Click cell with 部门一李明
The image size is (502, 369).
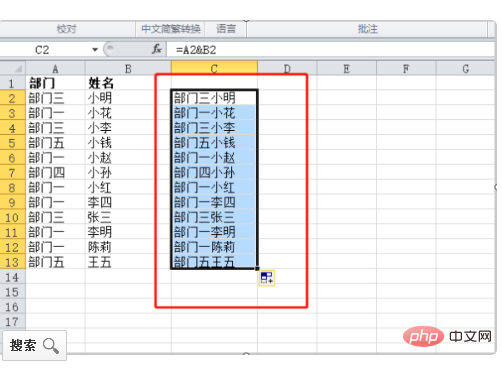(x=214, y=232)
